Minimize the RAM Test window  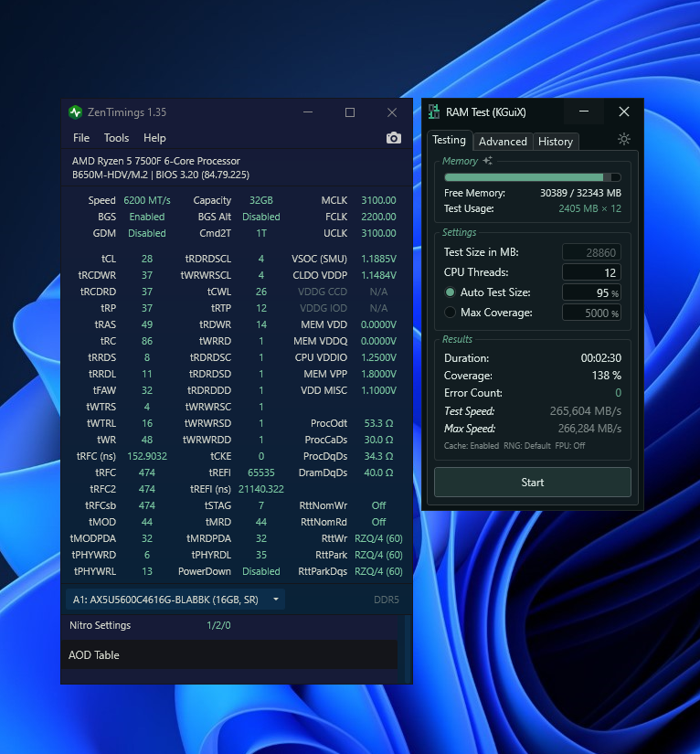tap(584, 112)
